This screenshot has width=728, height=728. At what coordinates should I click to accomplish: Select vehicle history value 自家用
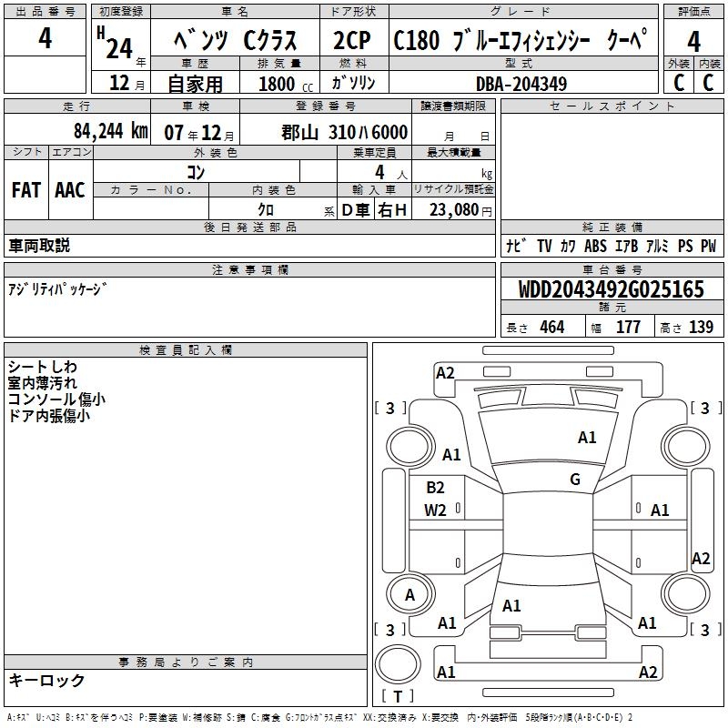(196, 84)
